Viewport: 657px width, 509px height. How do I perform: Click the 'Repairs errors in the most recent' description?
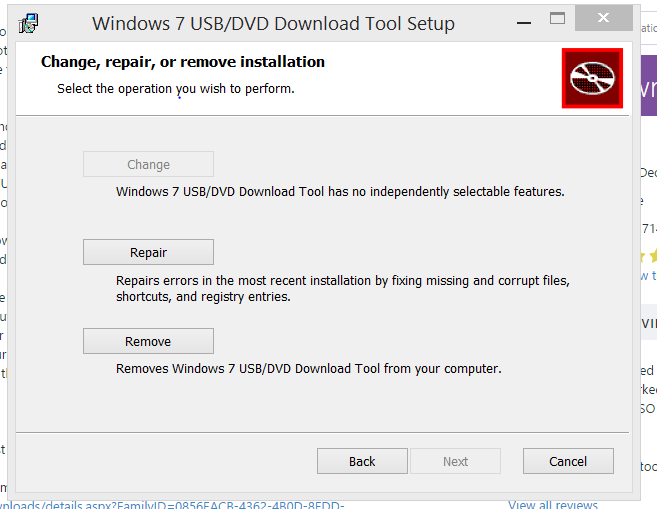[x=343, y=288]
